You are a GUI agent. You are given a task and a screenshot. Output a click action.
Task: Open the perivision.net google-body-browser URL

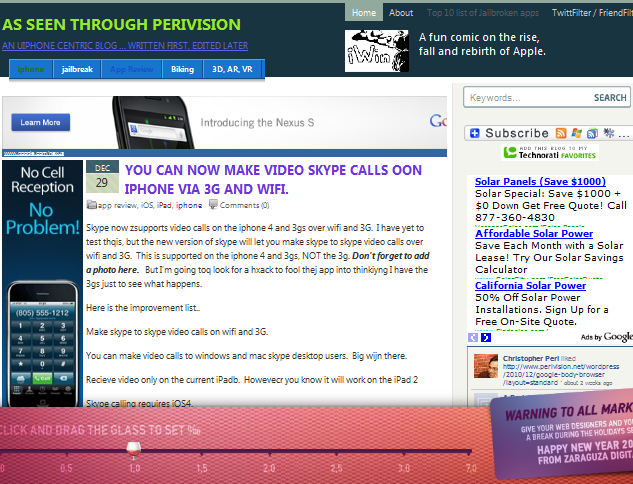tap(561, 374)
